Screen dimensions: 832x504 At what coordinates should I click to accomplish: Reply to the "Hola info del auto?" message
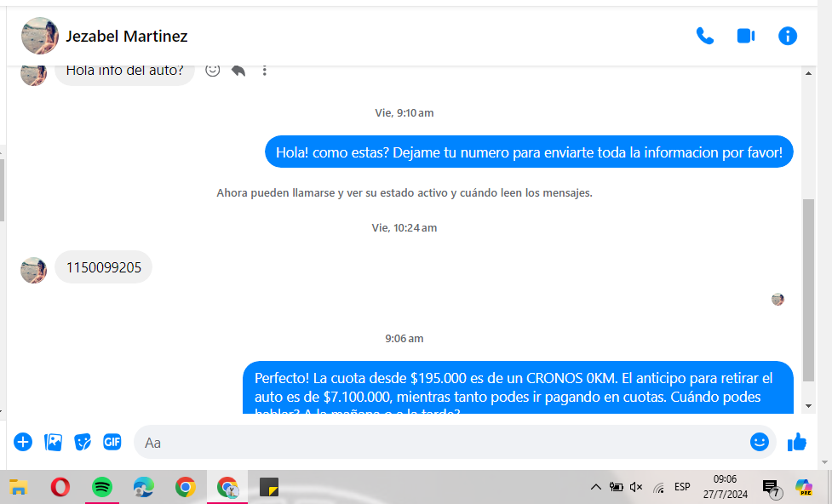pos(238,70)
